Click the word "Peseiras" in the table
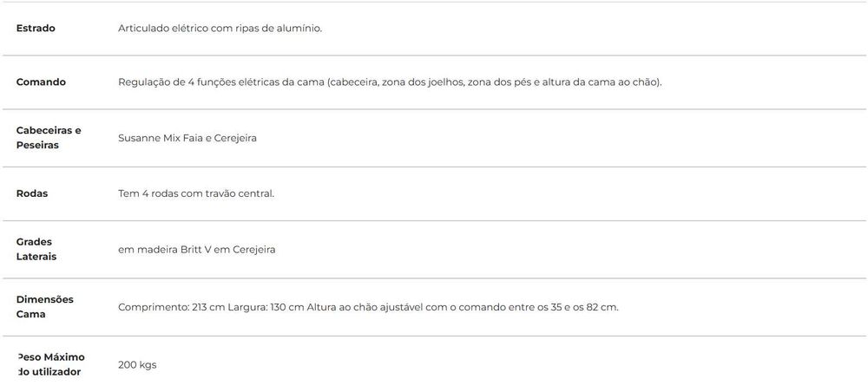The width and height of the screenshot is (868, 392). point(37,146)
